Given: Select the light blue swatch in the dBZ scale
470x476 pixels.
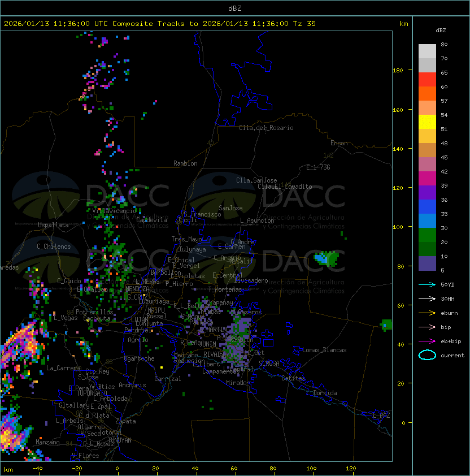Looking at the screenshot, I should (x=427, y=221).
